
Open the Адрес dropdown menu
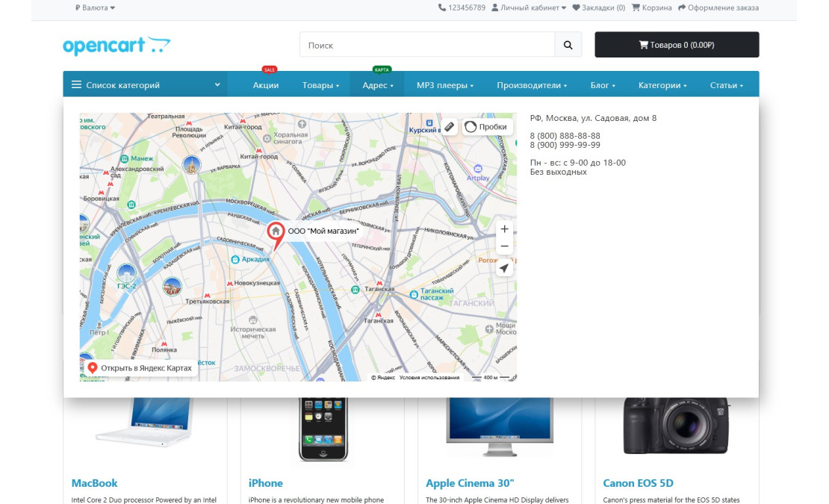pos(377,85)
